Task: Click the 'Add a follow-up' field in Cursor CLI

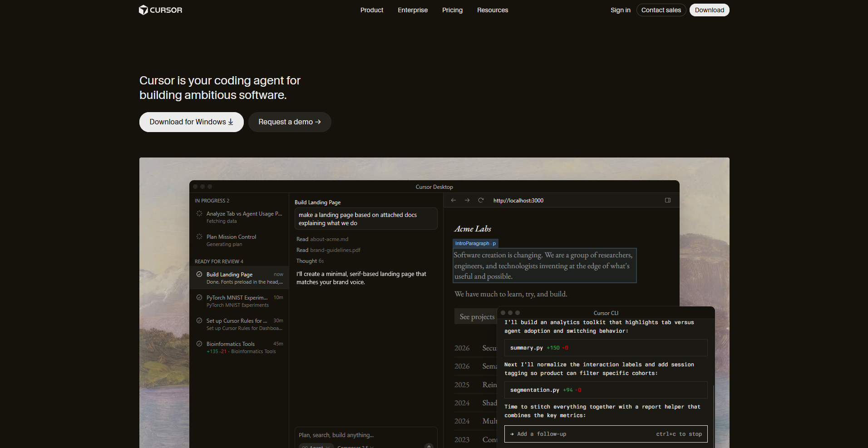Action: (606, 434)
